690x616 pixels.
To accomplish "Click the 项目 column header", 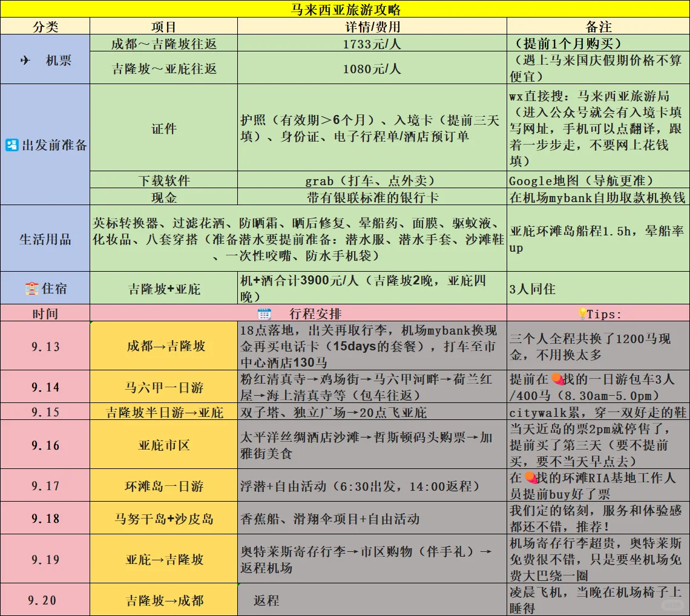I will point(163,26).
